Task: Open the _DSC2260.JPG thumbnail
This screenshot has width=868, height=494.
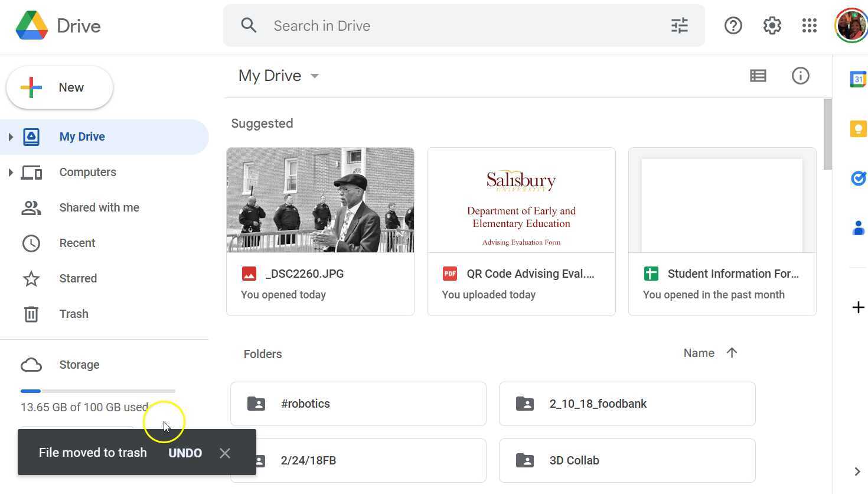Action: click(x=320, y=200)
